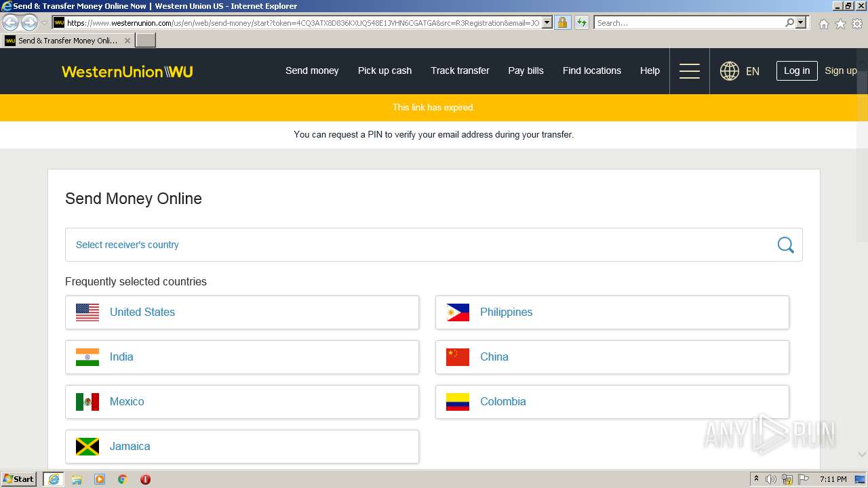Select the United States flag icon
This screenshot has width=868, height=488.
pyautogui.click(x=87, y=312)
